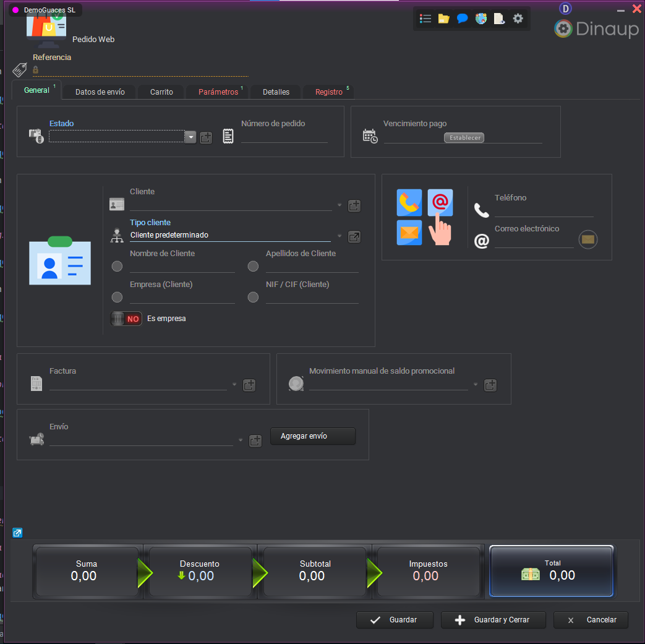Open settings gear in top toolbar
The width and height of the screenshot is (645, 644).
point(518,19)
